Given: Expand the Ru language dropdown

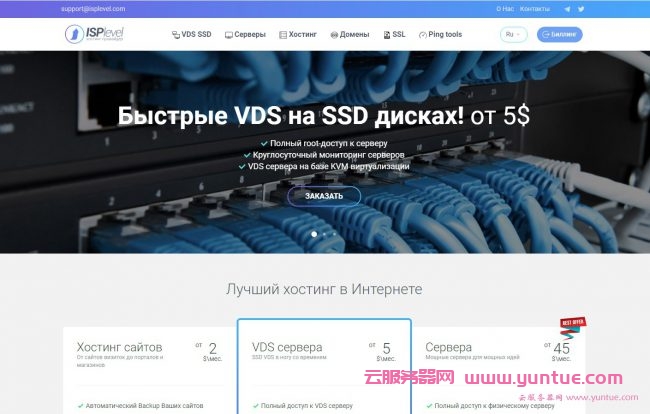Looking at the screenshot, I should click(513, 34).
